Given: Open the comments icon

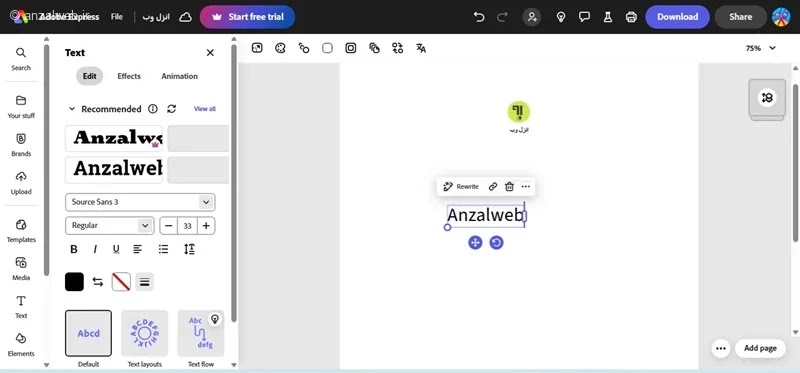Looking at the screenshot, I should pos(584,17).
